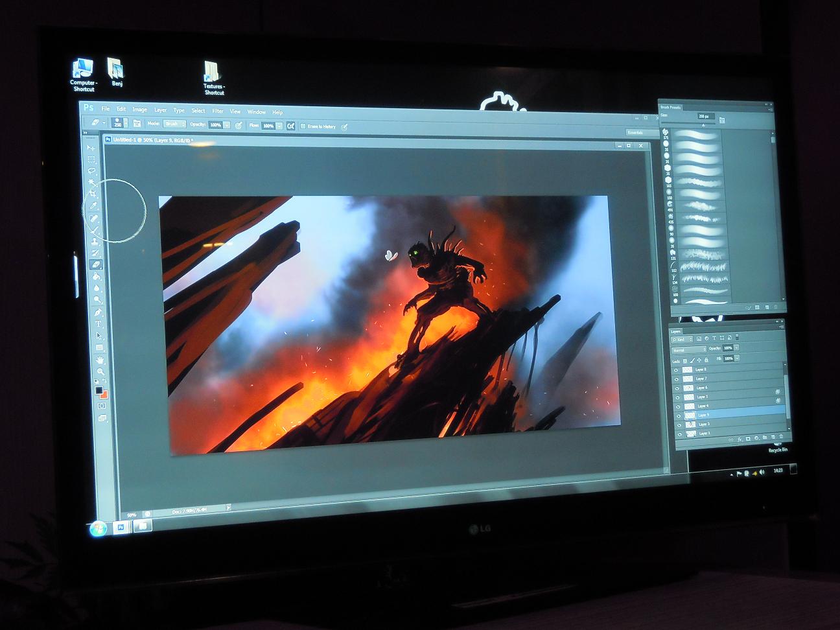
Task: Click the foreground color swatch
Action: point(99,390)
